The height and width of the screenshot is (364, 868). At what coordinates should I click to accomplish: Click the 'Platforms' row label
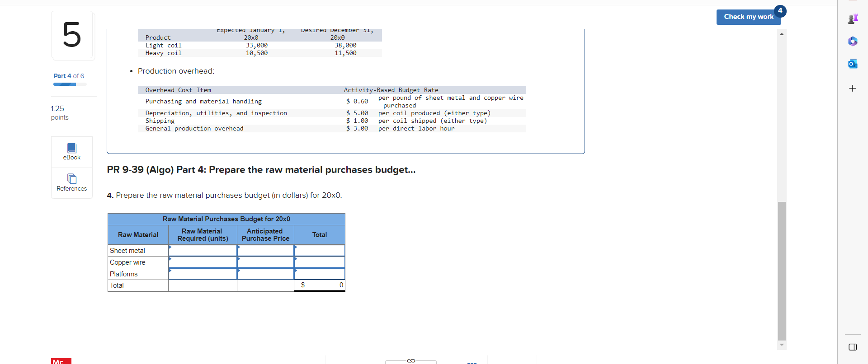[123, 274]
